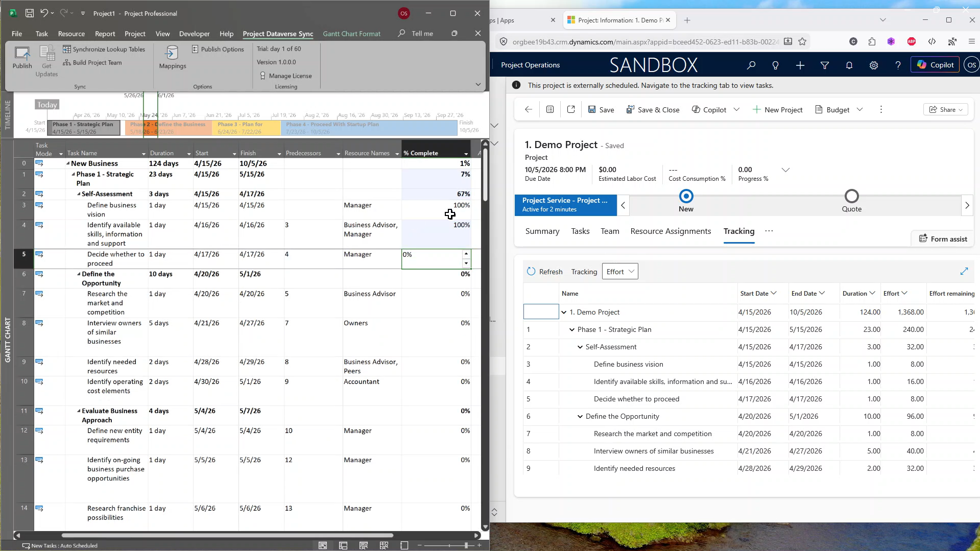Open Publish Options

[x=218, y=49]
